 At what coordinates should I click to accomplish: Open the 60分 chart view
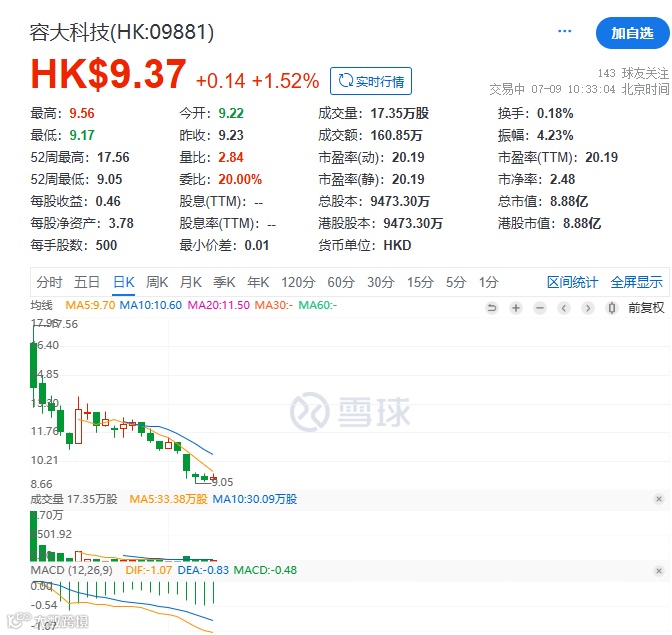click(x=341, y=282)
